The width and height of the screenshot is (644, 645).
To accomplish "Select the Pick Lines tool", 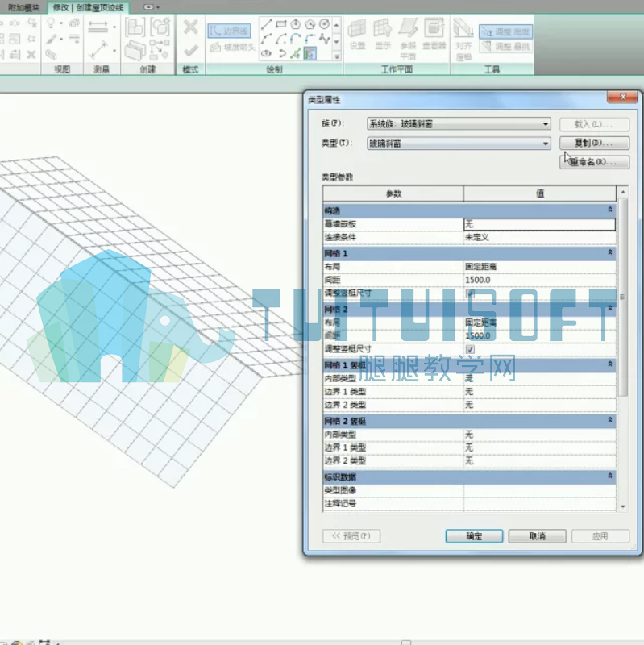I will coord(295,53).
